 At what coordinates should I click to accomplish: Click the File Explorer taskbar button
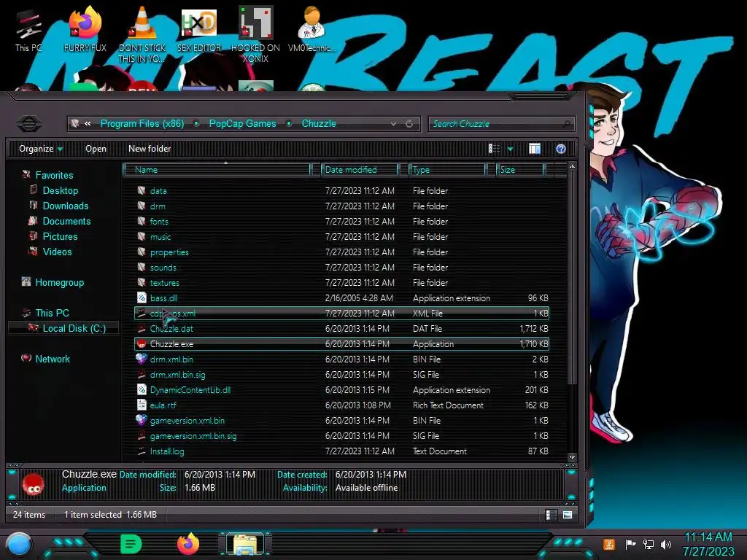coord(245,544)
